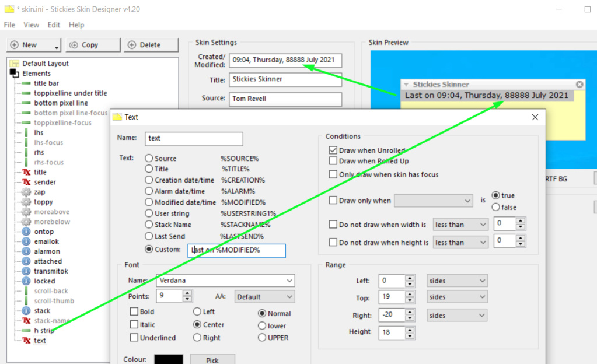Click the gear icon beside moreabove
The width and height of the screenshot is (597, 364).
click(26, 212)
